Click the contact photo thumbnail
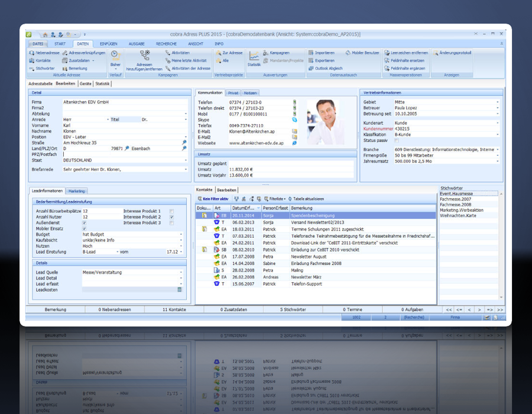Screen dimensions: 532x414 pos(325,122)
